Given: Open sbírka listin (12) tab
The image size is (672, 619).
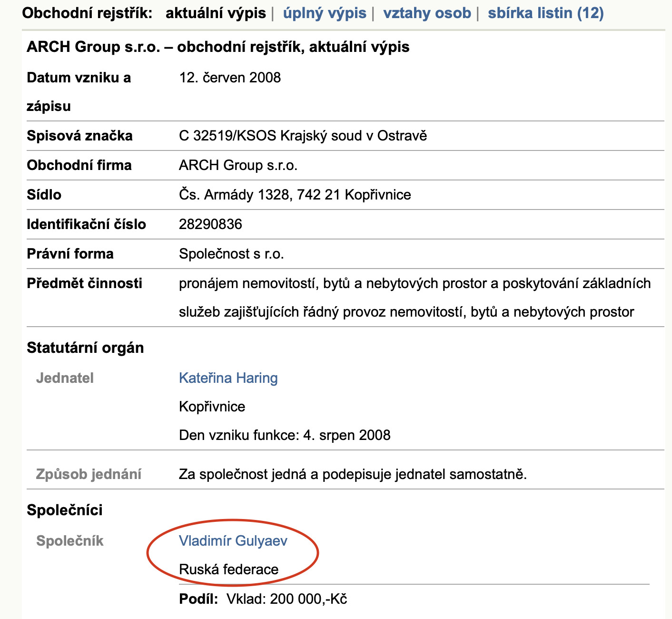Looking at the screenshot, I should 546,13.
